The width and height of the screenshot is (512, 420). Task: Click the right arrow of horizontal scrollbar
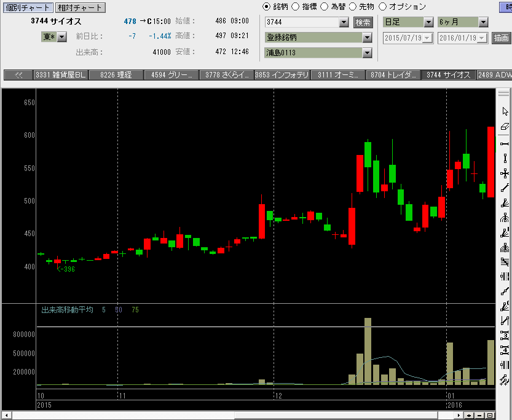pyautogui.click(x=459, y=416)
